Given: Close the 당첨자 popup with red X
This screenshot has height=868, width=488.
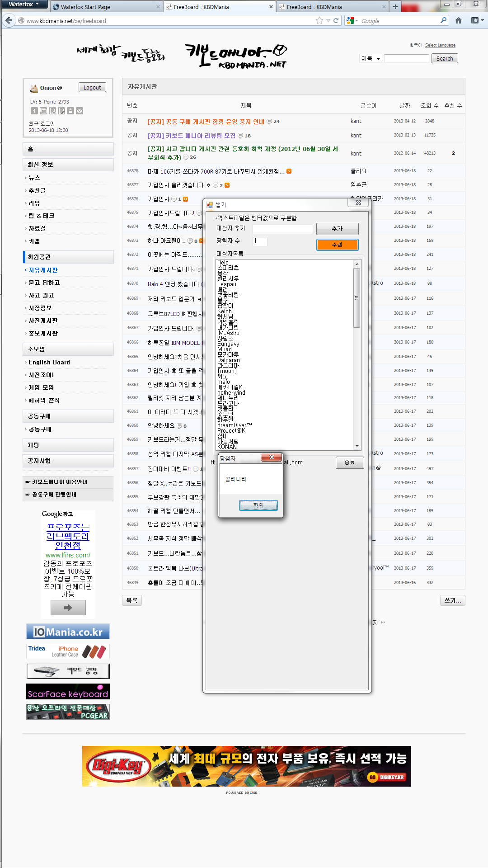Looking at the screenshot, I should coord(272,457).
